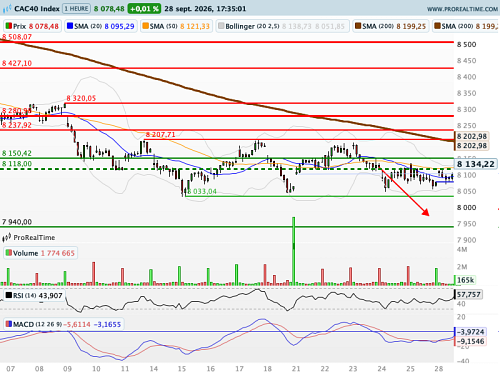Select the Volume 1 774 665 label

click(40, 253)
